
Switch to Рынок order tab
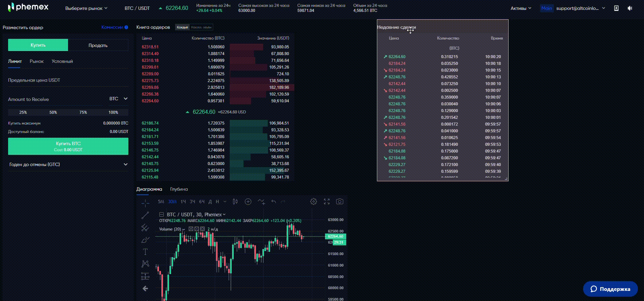(x=37, y=61)
